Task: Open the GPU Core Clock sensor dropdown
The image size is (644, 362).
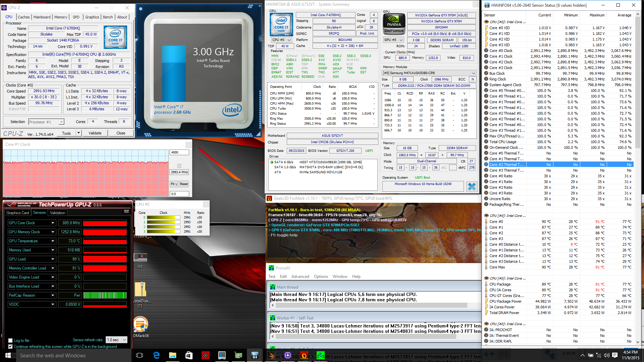Action: coord(53,223)
